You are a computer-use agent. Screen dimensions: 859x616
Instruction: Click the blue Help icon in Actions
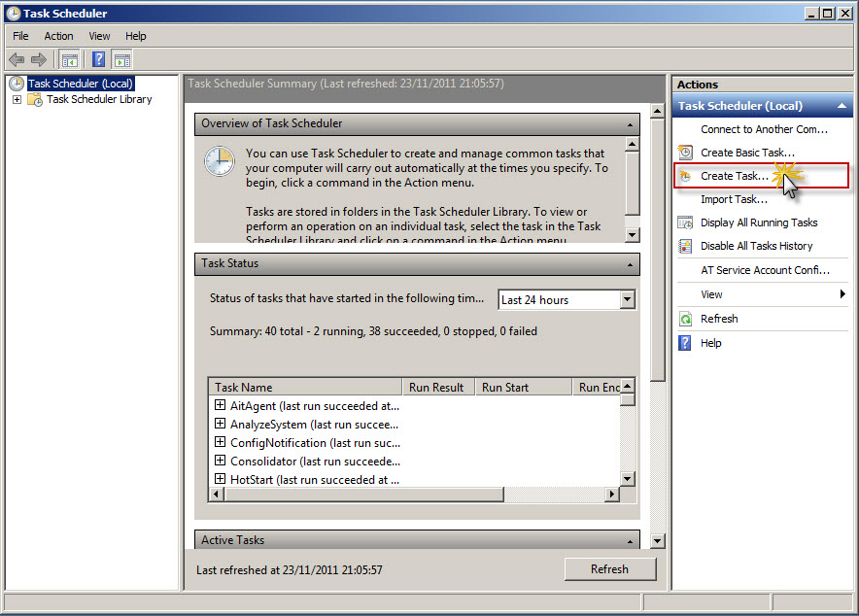pyautogui.click(x=685, y=343)
